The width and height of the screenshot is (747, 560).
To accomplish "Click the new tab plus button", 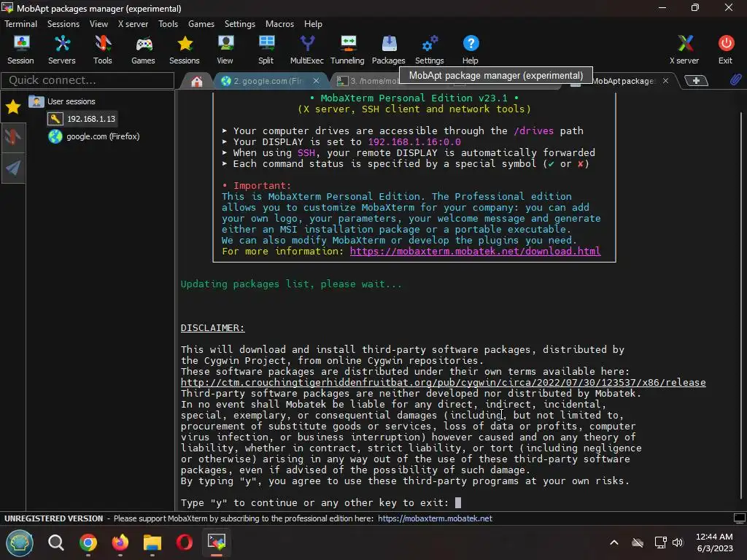I will click(696, 81).
